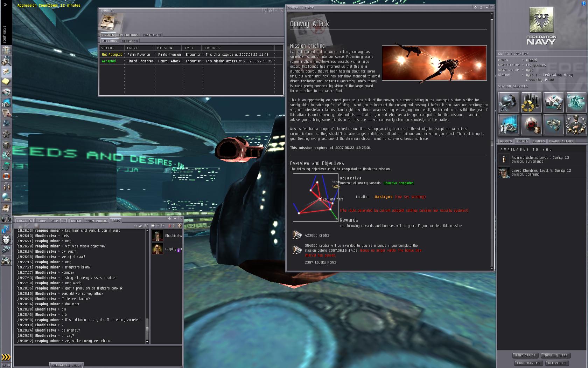Open the people search magnifier sidebar icon
Image resolution: width=588 pixels, height=368 pixels.
[6, 61]
